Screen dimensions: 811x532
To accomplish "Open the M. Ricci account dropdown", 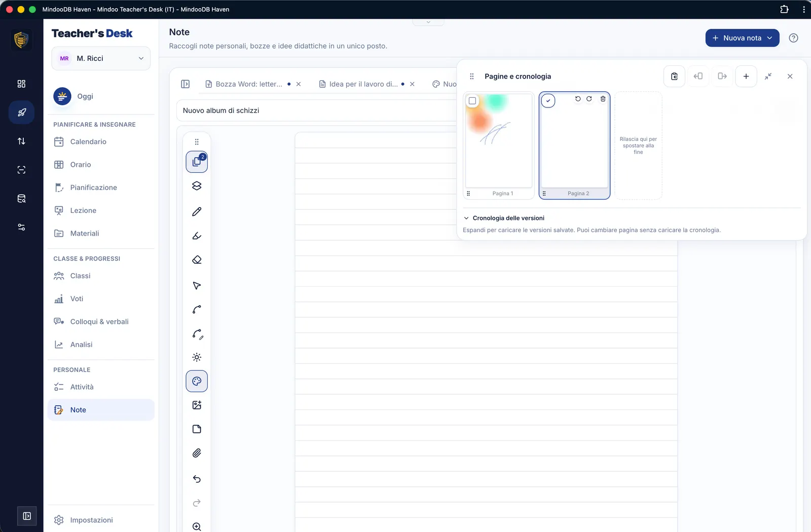I will point(101,58).
